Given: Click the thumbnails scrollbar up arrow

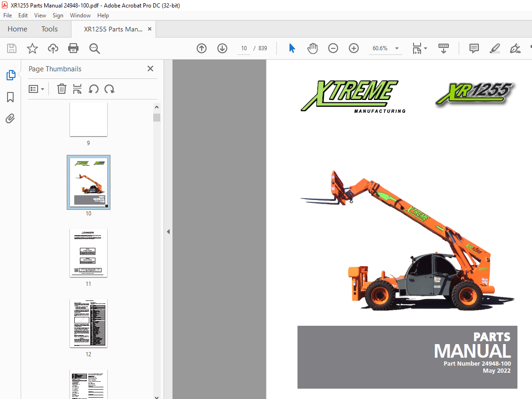Looking at the screenshot, I should (x=156, y=107).
